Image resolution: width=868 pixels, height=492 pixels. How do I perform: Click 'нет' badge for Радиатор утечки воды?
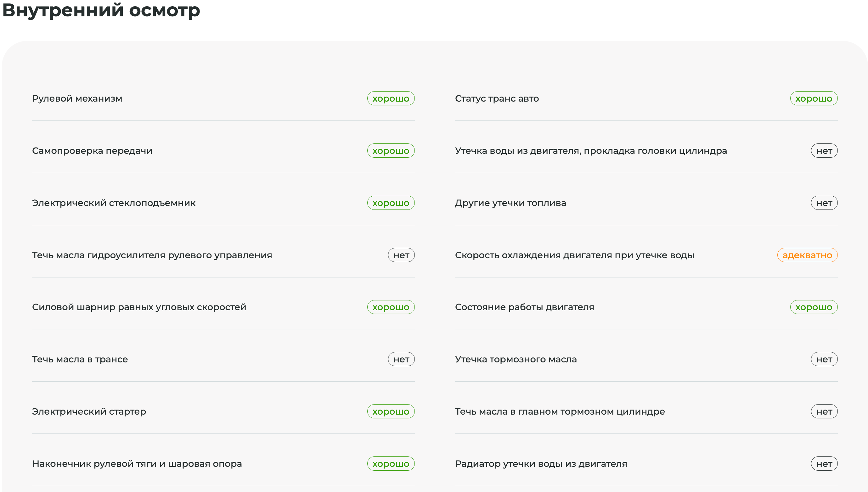coord(824,464)
